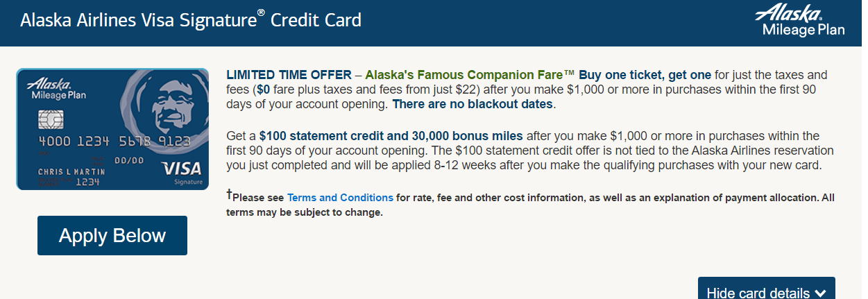Screen dimensions: 868x299
Task: Click the LIMITED TIME OFFER heading text
Action: (x=289, y=75)
